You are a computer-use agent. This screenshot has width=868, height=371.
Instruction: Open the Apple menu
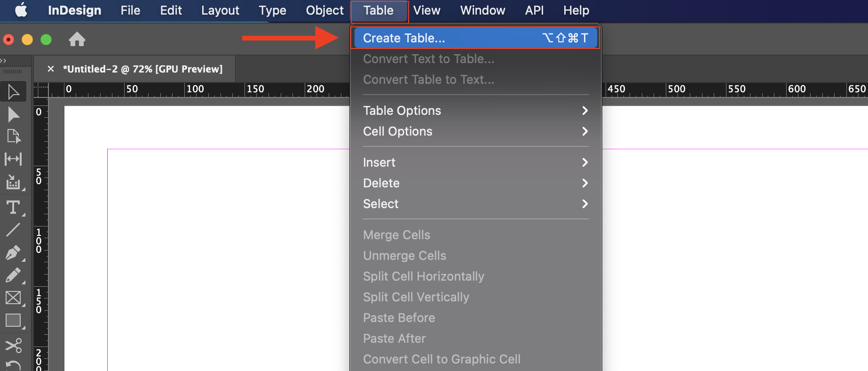(21, 10)
